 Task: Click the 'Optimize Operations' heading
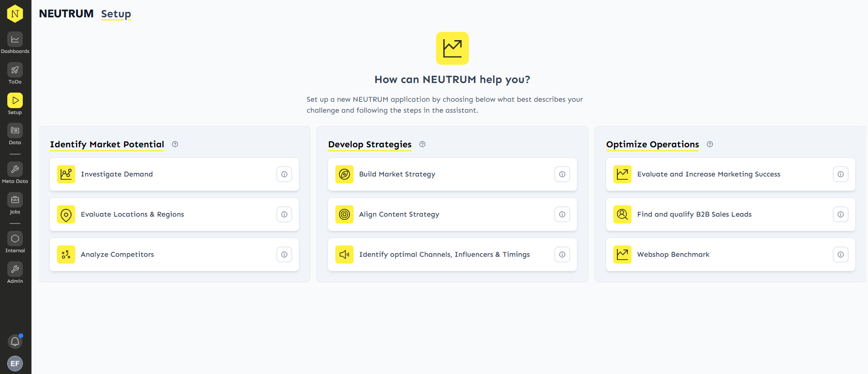click(652, 145)
